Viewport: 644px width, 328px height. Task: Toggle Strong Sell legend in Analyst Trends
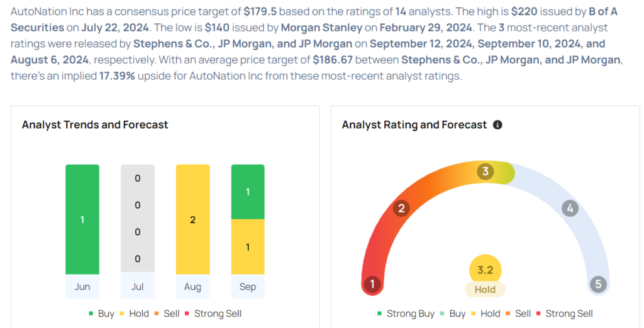coord(213,314)
